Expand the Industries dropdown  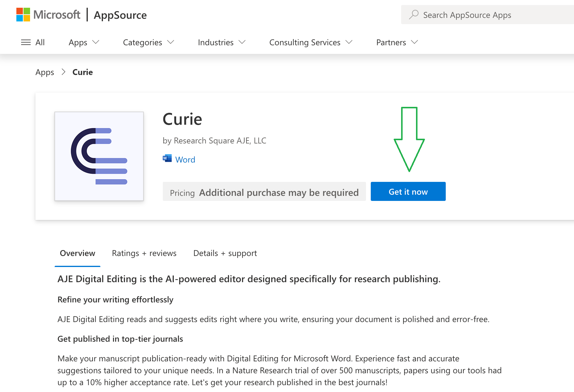tap(222, 42)
